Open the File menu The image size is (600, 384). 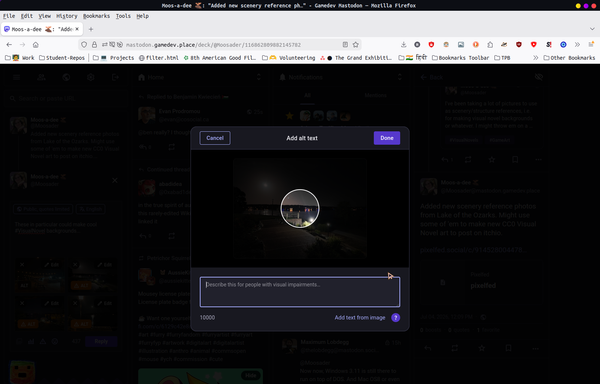9,16
